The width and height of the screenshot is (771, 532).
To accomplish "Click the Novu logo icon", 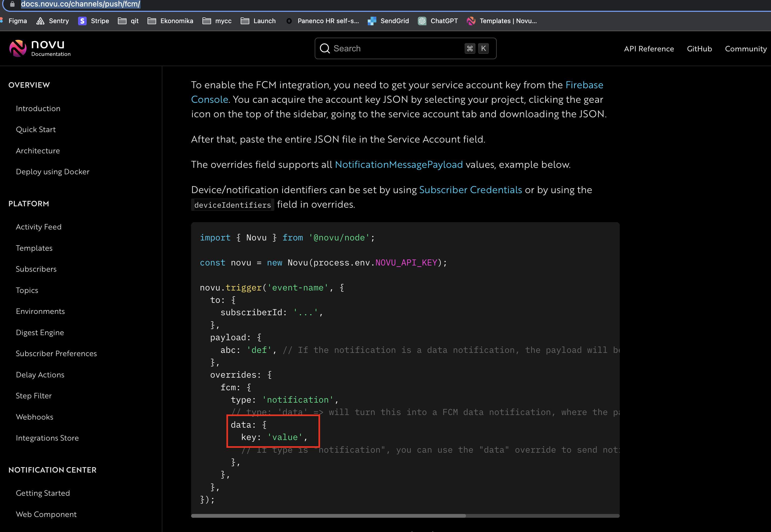I will pyautogui.click(x=18, y=48).
